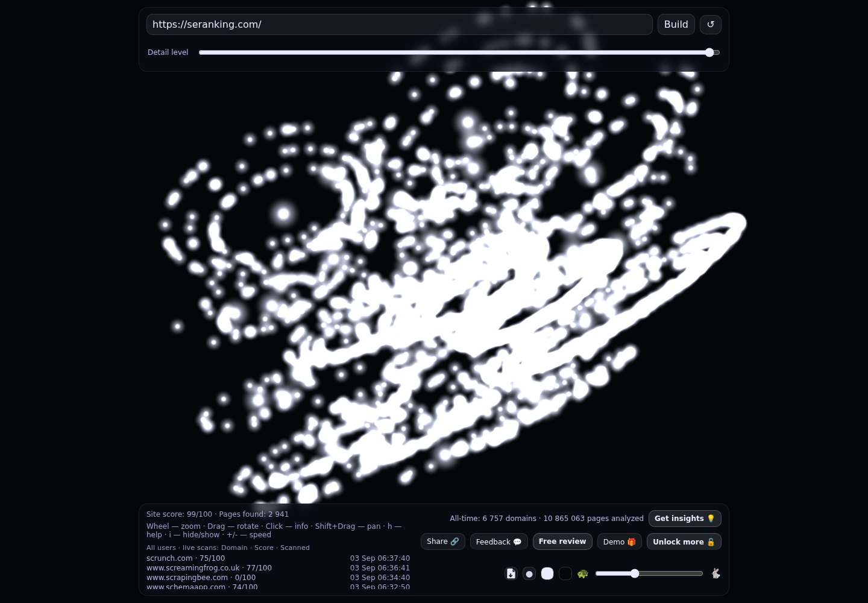Click the reset arrow icon beside Build

pos(710,24)
